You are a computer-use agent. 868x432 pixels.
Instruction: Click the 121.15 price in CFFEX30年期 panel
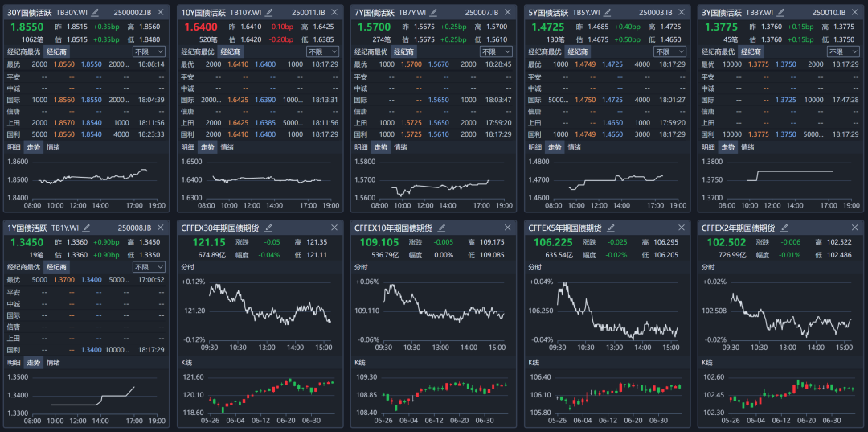coord(209,242)
